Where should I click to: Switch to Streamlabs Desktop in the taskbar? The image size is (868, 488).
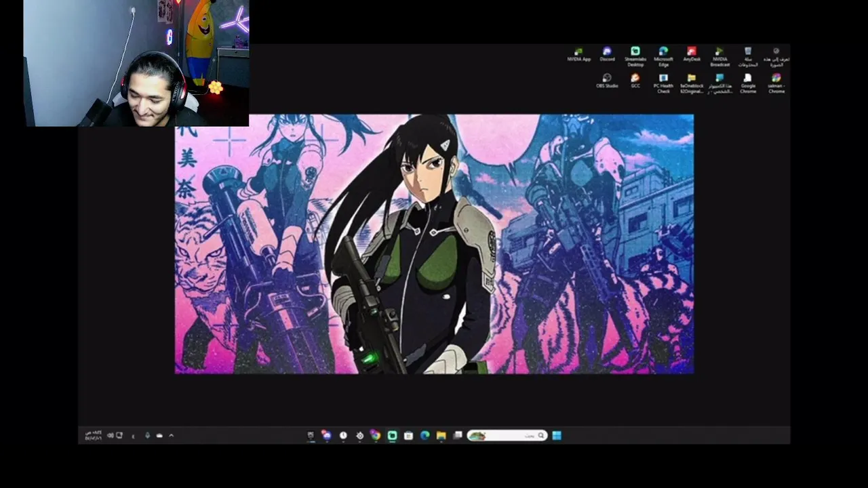pos(392,435)
